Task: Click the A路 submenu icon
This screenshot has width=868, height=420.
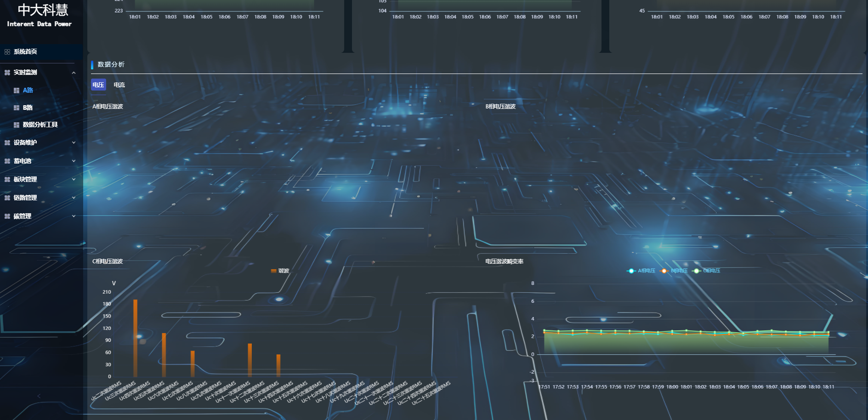Action: pyautogui.click(x=17, y=91)
